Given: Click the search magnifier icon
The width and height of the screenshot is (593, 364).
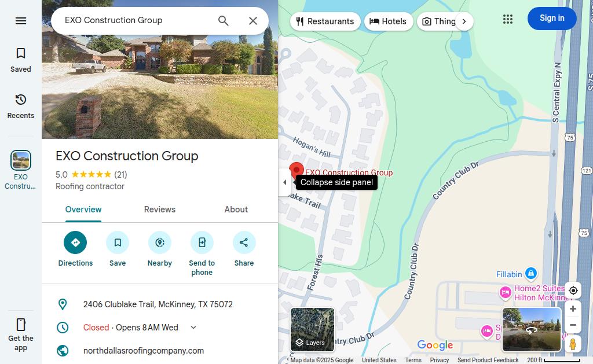Looking at the screenshot, I should 224,21.
